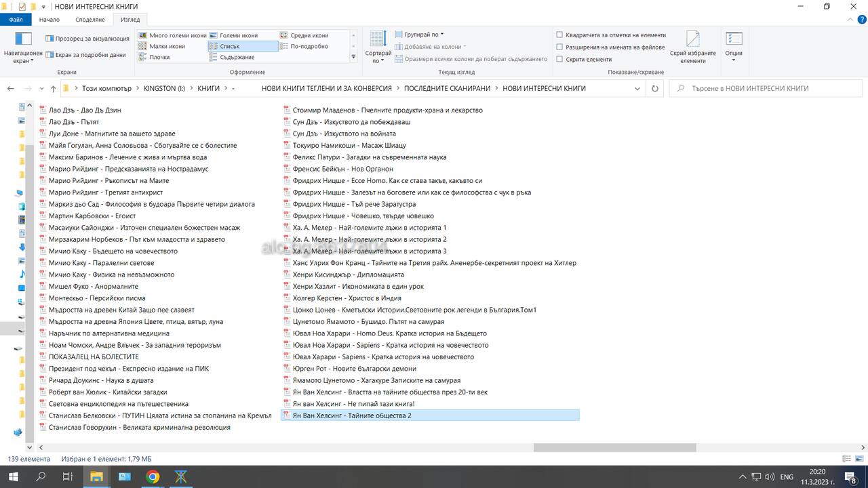Select Ян Ван Хелсинг - Не пипай тази книга!
This screenshot has width=868, height=488.
[x=353, y=404]
